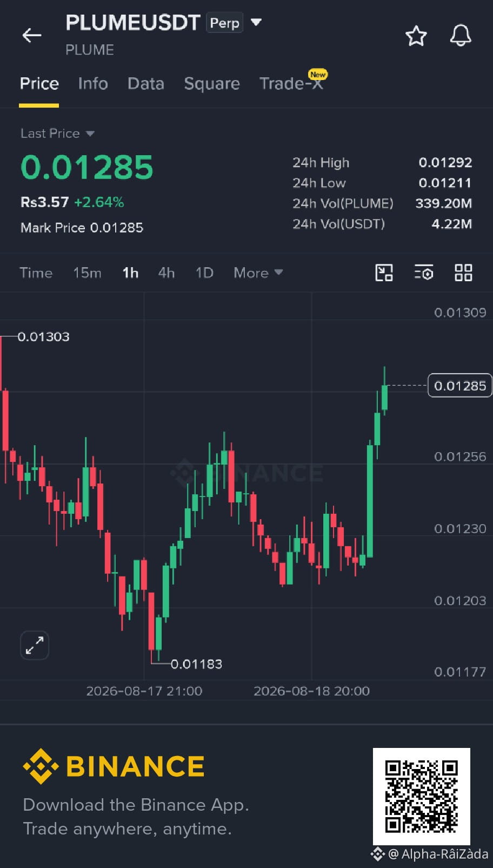Expand chart to fullscreen

pyautogui.click(x=35, y=645)
